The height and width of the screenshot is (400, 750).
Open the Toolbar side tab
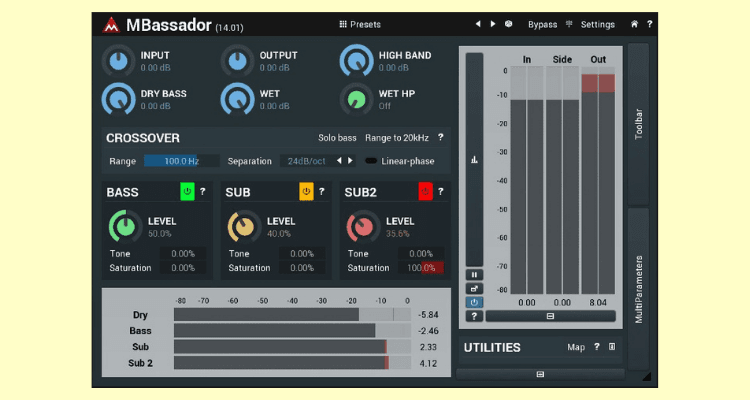point(639,124)
